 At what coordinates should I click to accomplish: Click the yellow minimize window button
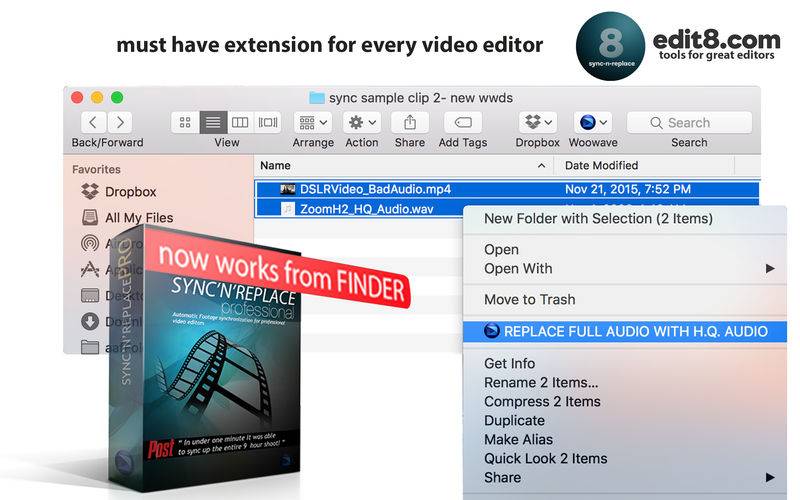point(97,97)
